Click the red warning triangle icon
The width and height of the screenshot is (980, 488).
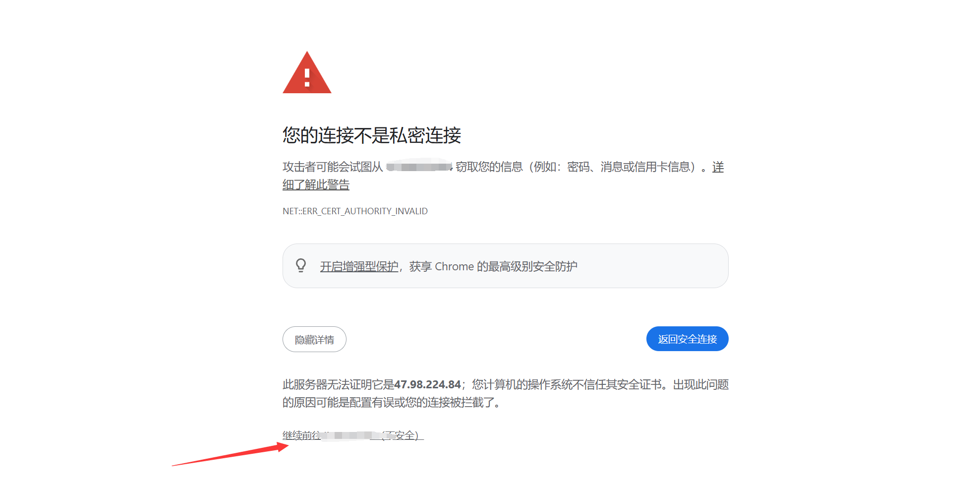pyautogui.click(x=307, y=72)
